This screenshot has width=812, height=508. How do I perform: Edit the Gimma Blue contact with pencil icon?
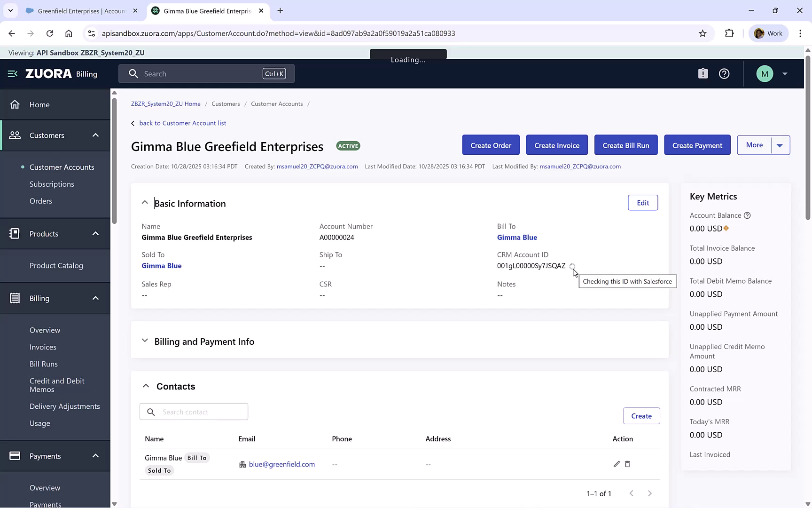coord(617,464)
